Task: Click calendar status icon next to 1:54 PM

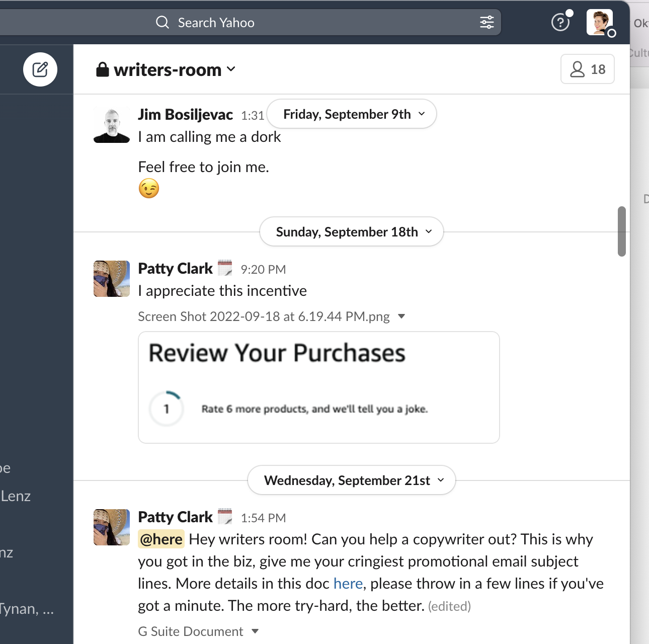Action: 225,517
